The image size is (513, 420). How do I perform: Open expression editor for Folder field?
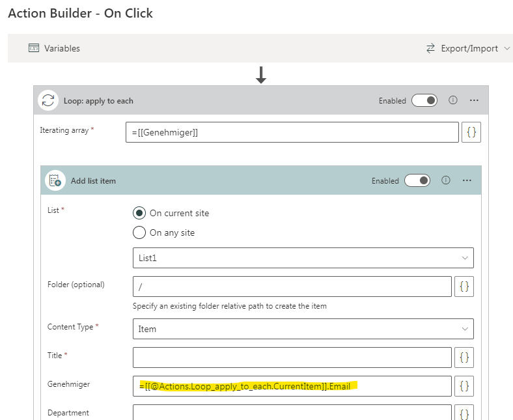coord(464,287)
